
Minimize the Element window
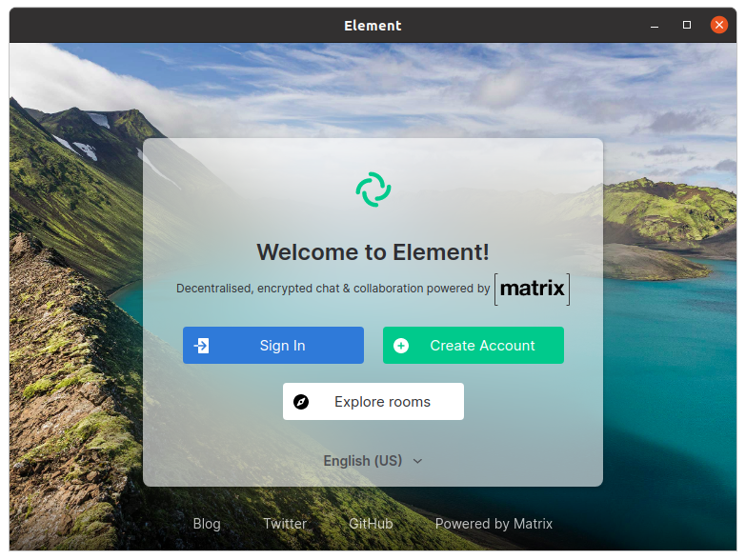[655, 25]
